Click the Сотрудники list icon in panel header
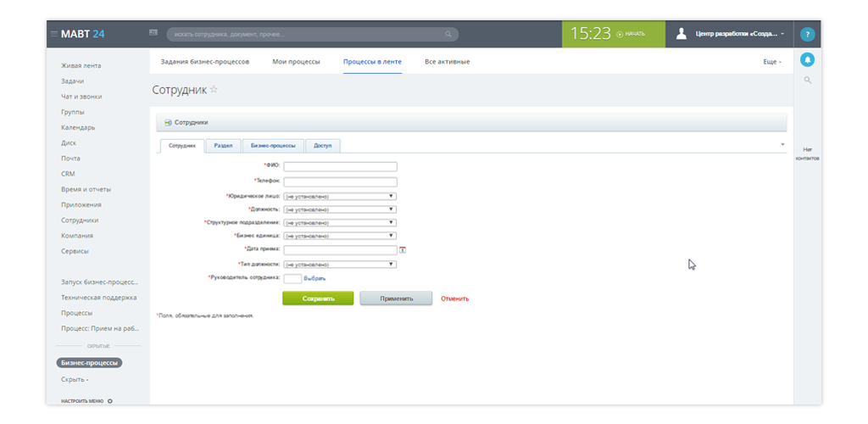 (x=168, y=123)
